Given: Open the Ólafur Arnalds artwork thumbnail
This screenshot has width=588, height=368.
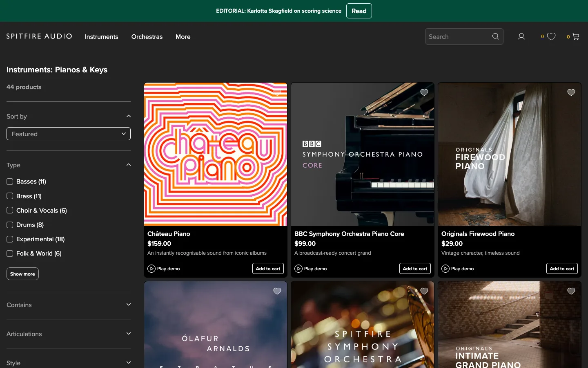Looking at the screenshot, I should 216,325.
